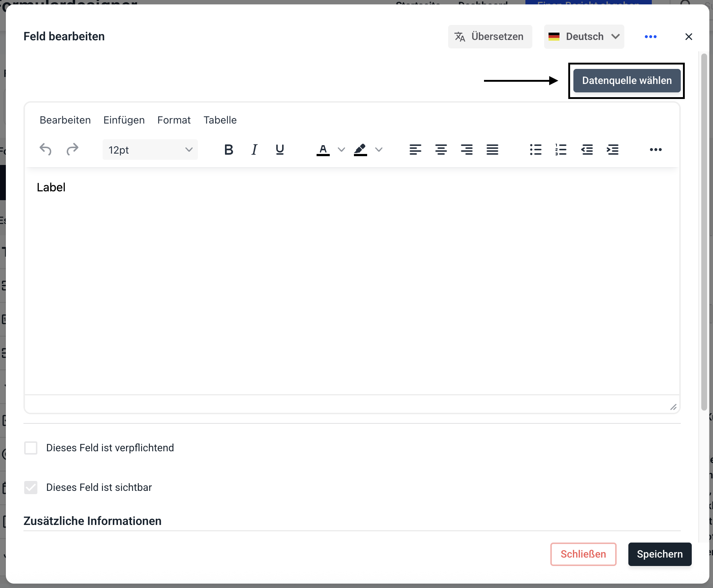Center align the text
This screenshot has width=713, height=588.
pyautogui.click(x=441, y=150)
